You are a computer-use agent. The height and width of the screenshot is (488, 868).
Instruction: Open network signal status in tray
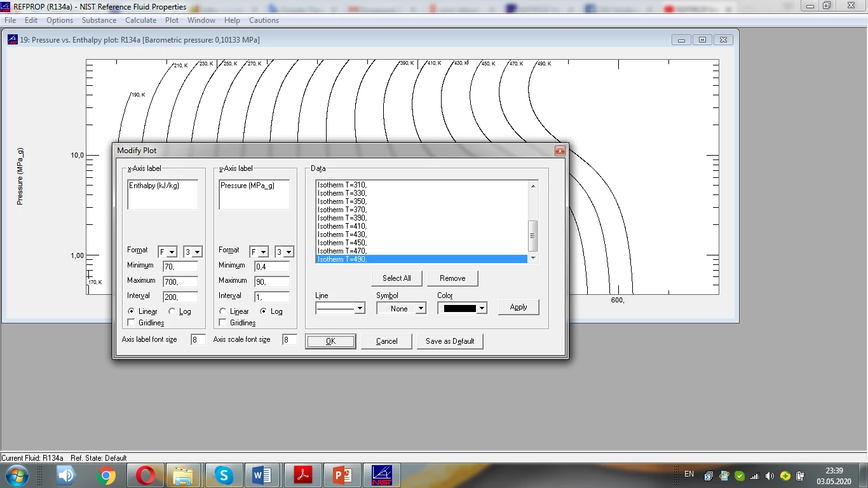[x=755, y=476]
